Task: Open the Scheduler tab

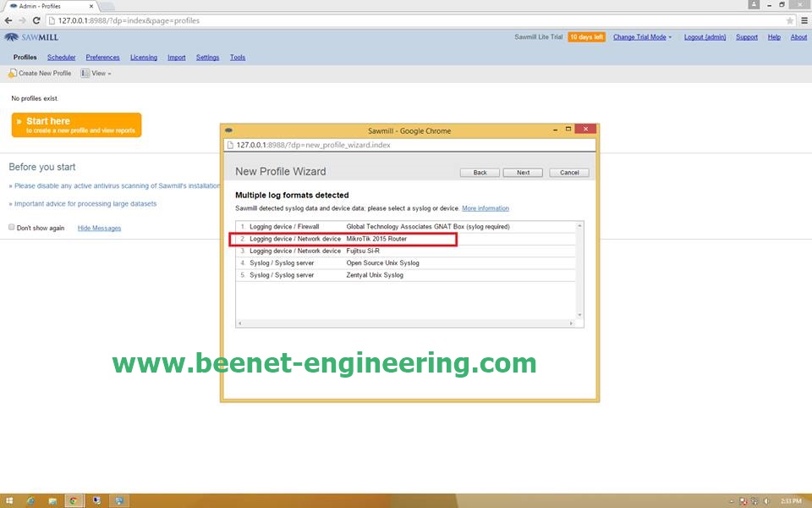Action: (61, 58)
